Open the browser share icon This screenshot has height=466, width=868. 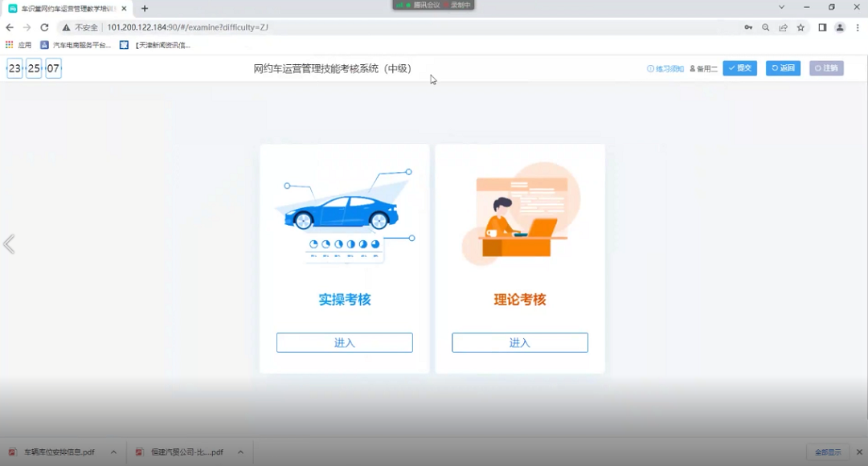click(783, 27)
